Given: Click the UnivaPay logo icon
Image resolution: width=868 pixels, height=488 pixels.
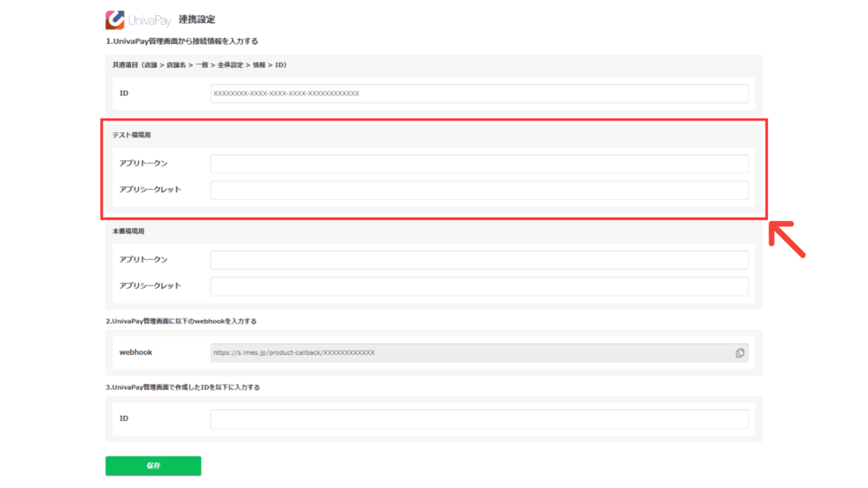Looking at the screenshot, I should coord(115,20).
